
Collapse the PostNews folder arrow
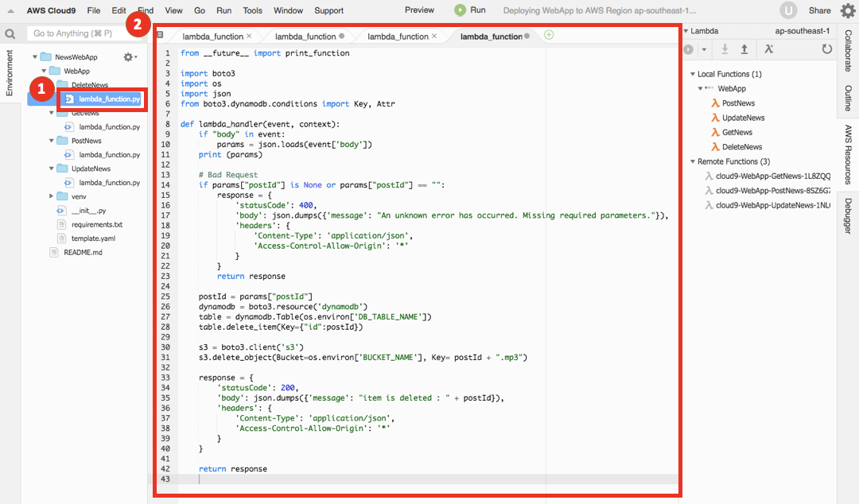point(52,141)
